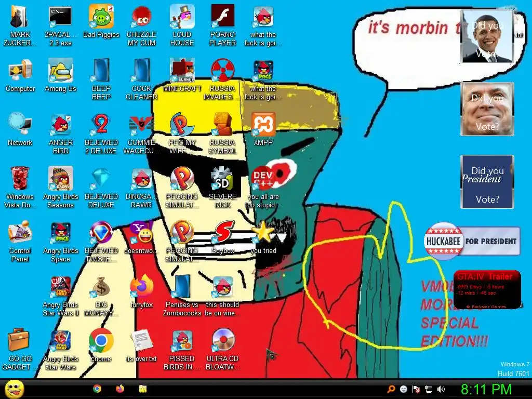This screenshot has width=532, height=399.
Task: Select the Computer desktop icon
Action: point(20,76)
